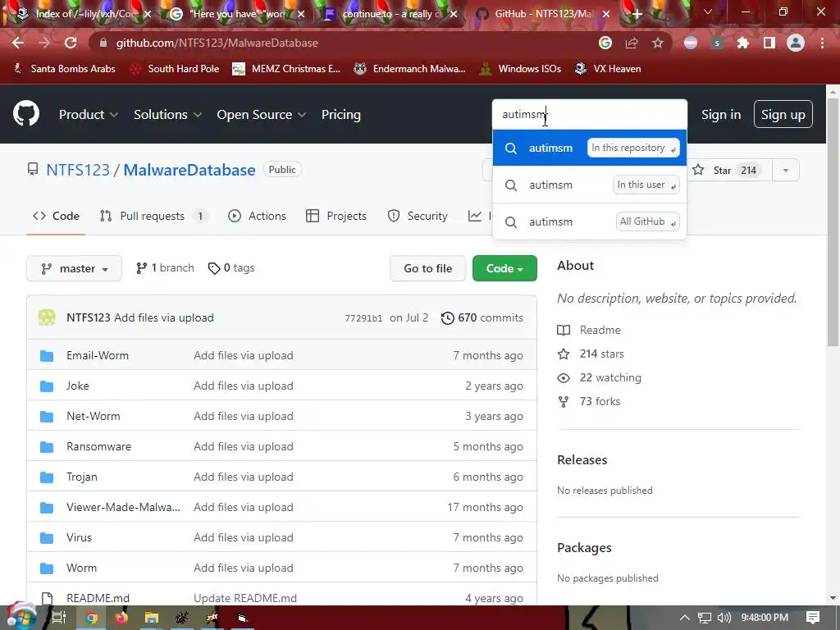The height and width of the screenshot is (630, 840).
Task: Open the Actions tab
Action: click(x=257, y=216)
